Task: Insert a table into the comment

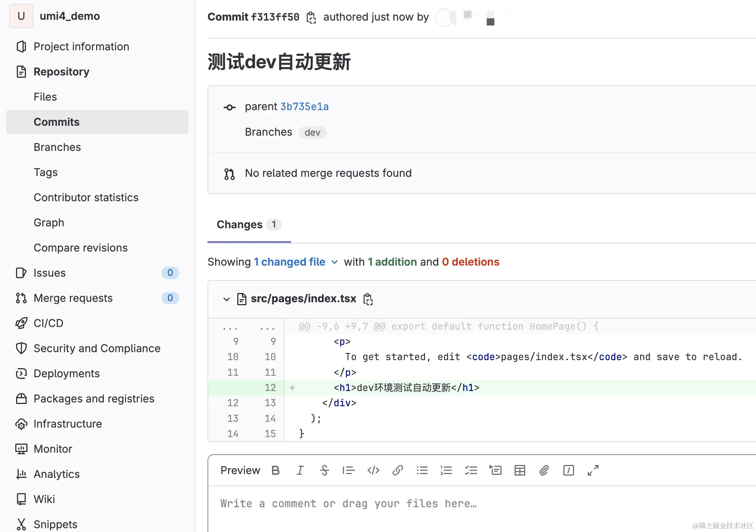Action: (x=520, y=470)
